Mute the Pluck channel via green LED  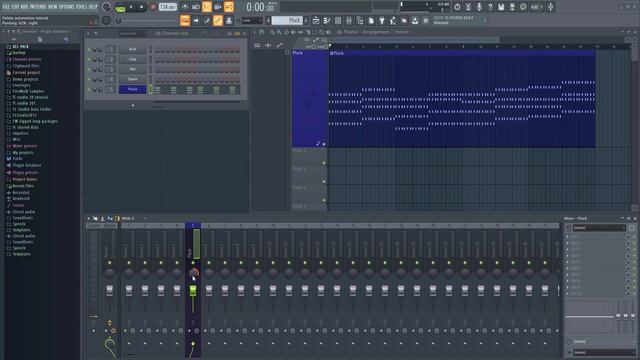[89, 89]
